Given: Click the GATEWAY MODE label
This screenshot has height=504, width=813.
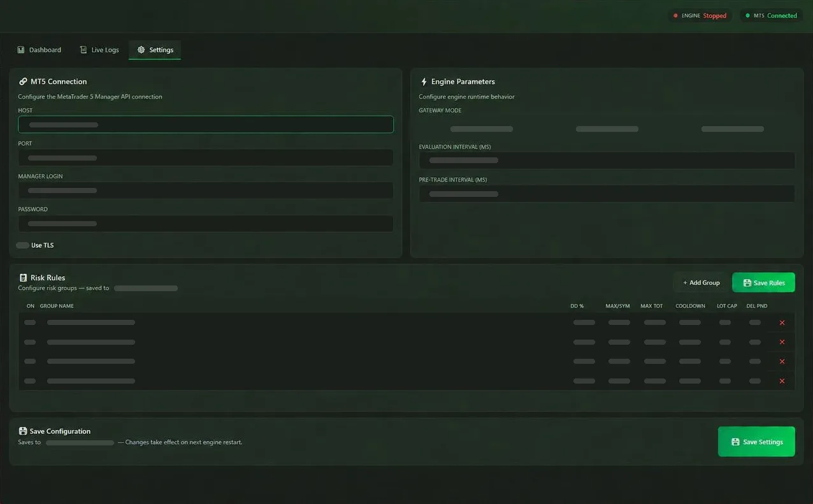Looking at the screenshot, I should [440, 110].
